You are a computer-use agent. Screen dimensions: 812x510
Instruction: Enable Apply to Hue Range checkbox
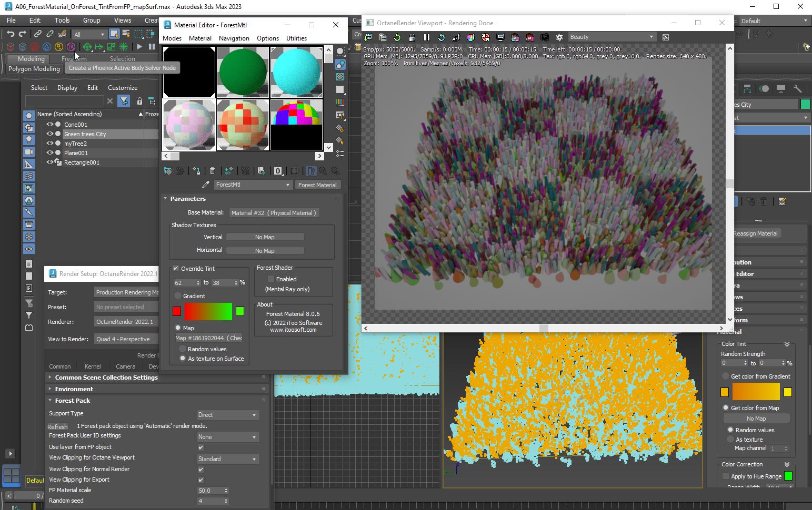click(x=726, y=476)
